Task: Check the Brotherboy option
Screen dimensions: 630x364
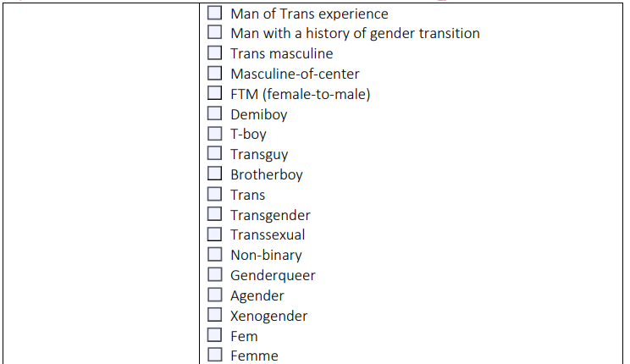Action: point(214,174)
